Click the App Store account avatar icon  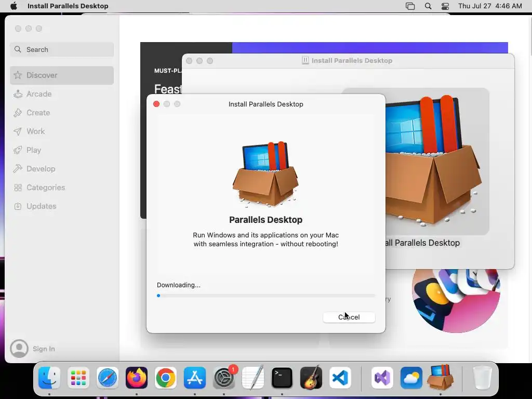pyautogui.click(x=19, y=349)
